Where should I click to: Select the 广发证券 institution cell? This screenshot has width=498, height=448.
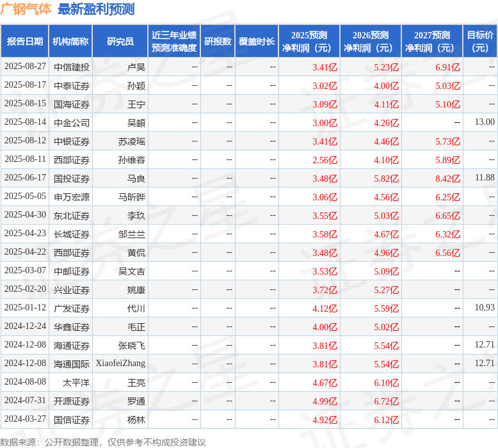pyautogui.click(x=72, y=308)
